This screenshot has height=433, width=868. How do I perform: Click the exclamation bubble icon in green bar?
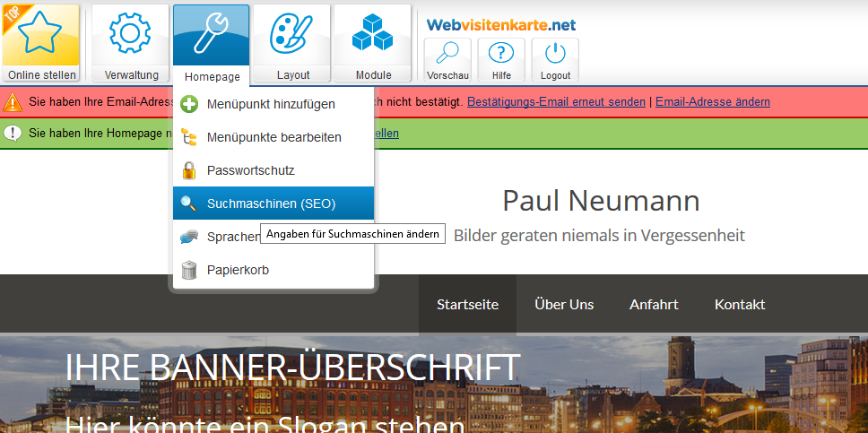point(13,133)
